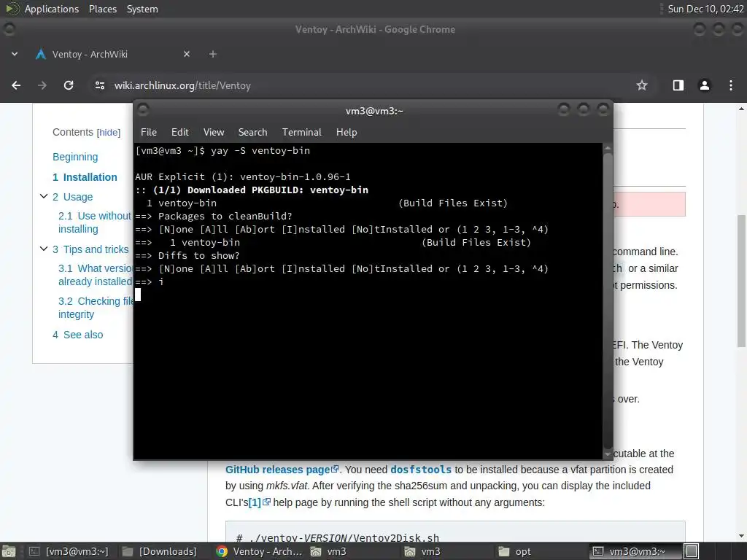Open terminal File menu
The image size is (747, 560).
(x=149, y=133)
